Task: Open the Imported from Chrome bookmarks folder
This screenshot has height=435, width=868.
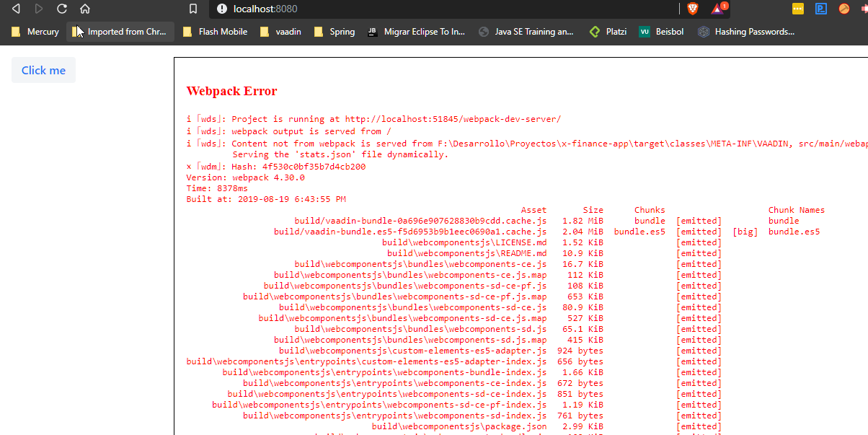Action: (x=120, y=32)
